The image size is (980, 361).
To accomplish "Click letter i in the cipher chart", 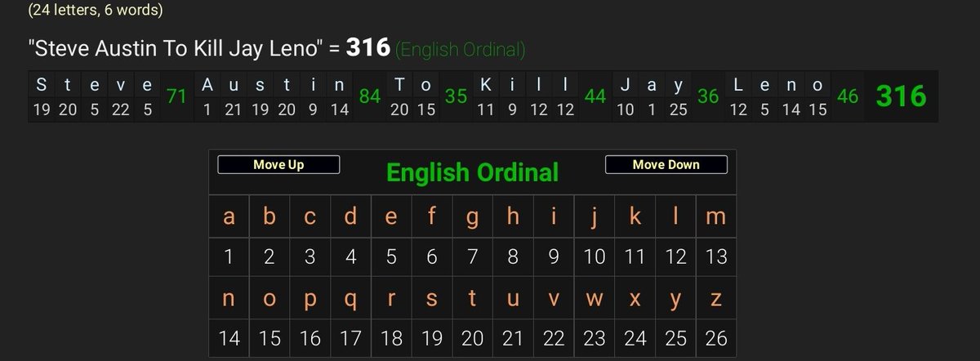I will (554, 216).
